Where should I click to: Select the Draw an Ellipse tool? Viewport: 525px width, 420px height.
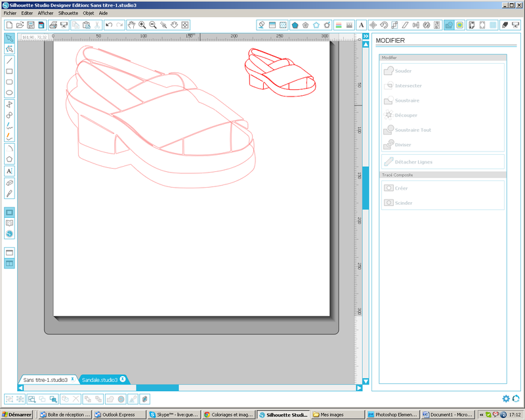coord(9,93)
